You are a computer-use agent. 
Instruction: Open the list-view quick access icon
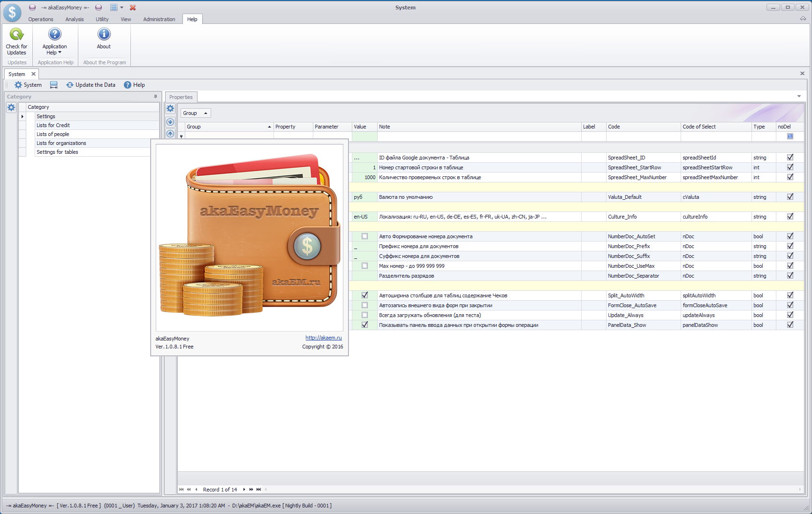coord(114,8)
